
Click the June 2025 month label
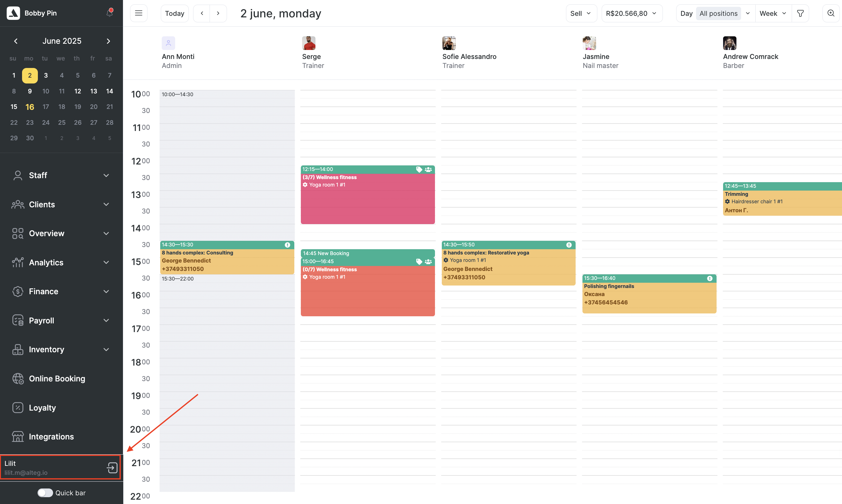(x=62, y=41)
